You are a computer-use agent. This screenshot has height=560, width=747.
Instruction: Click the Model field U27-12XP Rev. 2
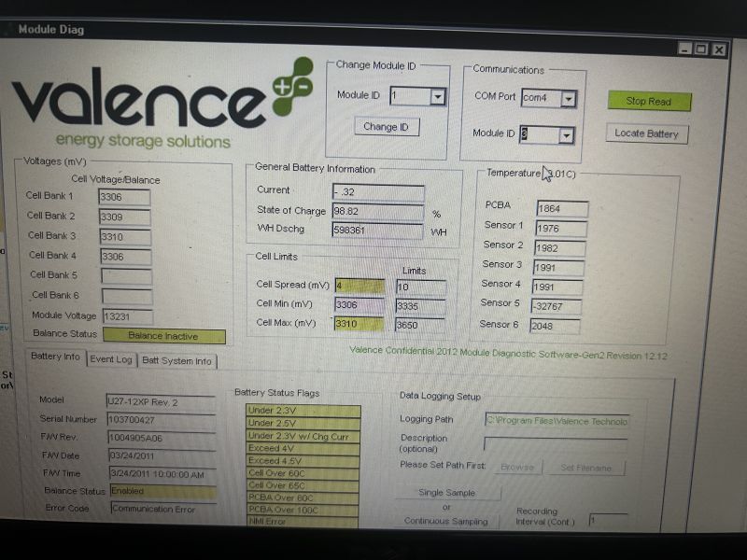[161, 402]
